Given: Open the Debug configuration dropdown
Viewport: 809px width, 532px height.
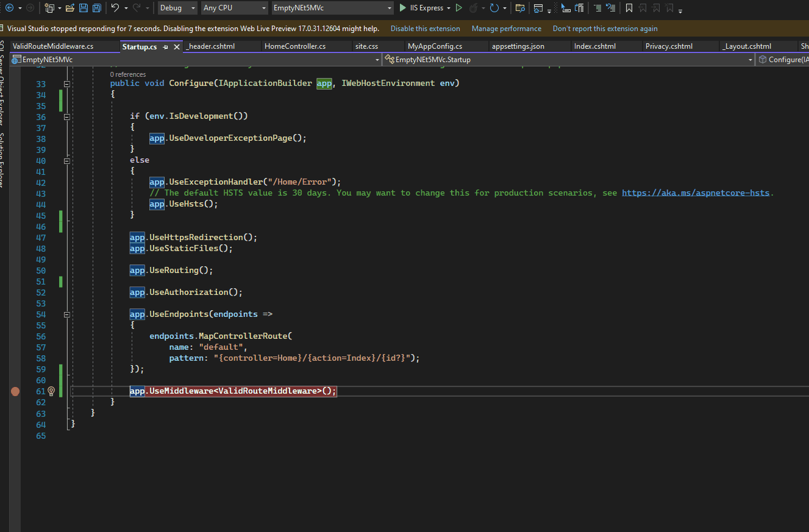Looking at the screenshot, I should point(177,8).
